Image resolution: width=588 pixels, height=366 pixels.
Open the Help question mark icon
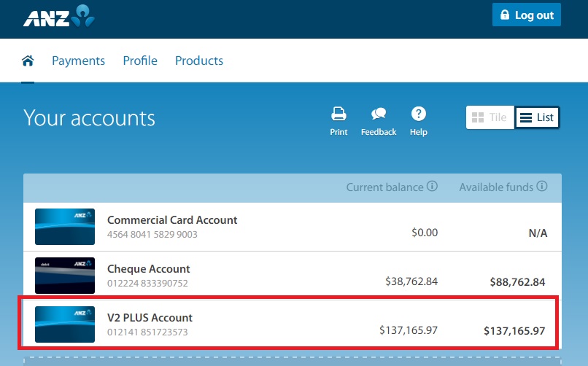click(x=419, y=114)
